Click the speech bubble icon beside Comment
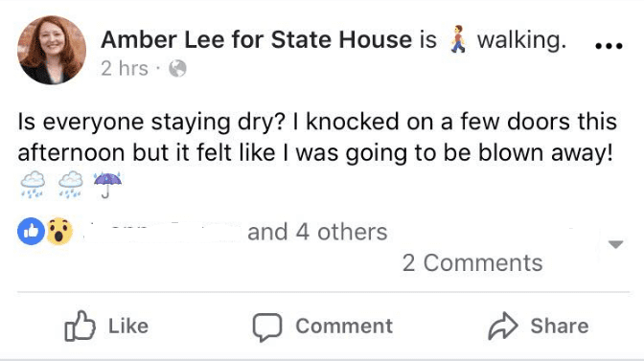Viewport: 644px width, 361px height. pyautogui.click(x=267, y=327)
